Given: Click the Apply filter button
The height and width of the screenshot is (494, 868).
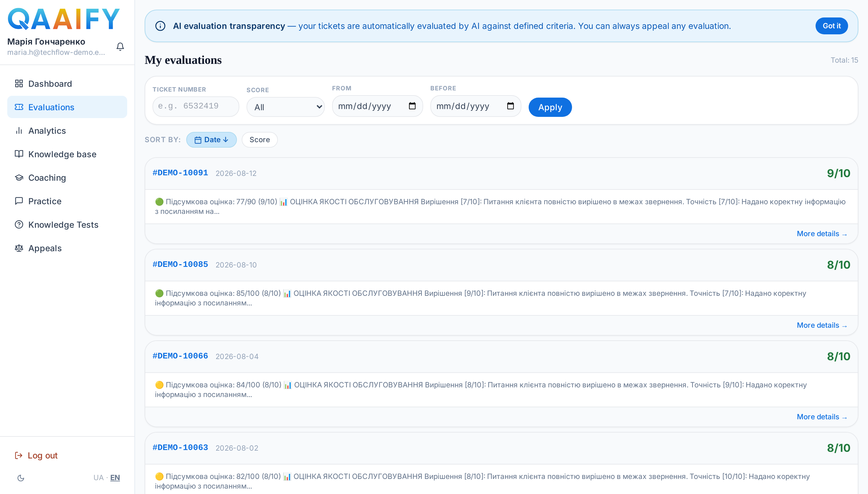Looking at the screenshot, I should [550, 107].
